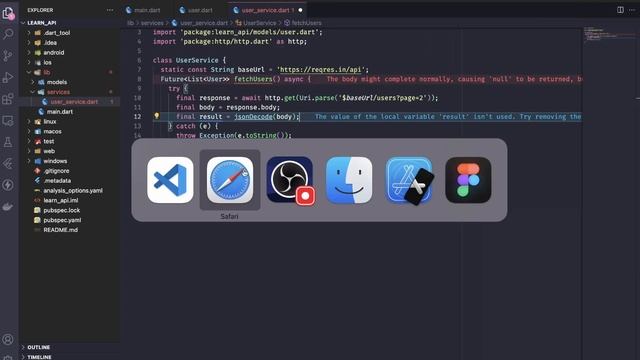Click the unsaved dot on user_service.dart tab
The image size is (640, 360).
click(300, 10)
